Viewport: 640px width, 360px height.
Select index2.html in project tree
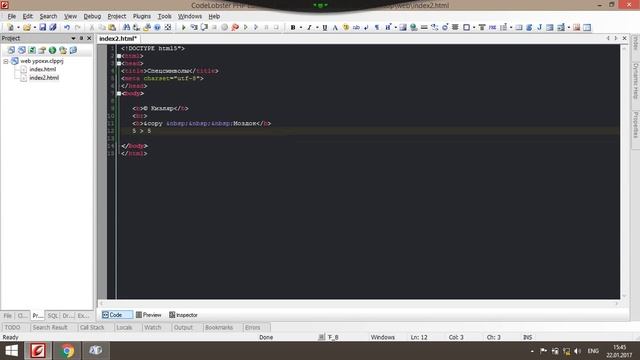coord(44,78)
